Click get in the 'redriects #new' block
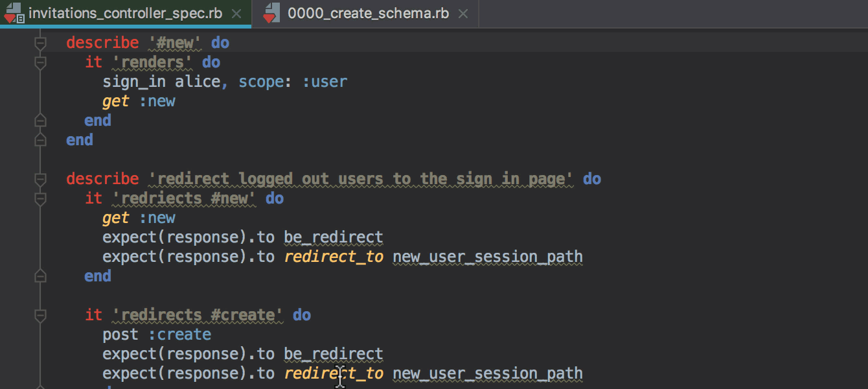The width and height of the screenshot is (868, 389). tap(116, 218)
